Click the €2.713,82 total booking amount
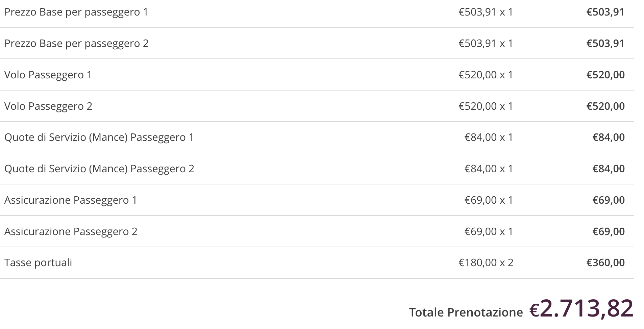This screenshot has width=644, height=329. click(x=581, y=308)
